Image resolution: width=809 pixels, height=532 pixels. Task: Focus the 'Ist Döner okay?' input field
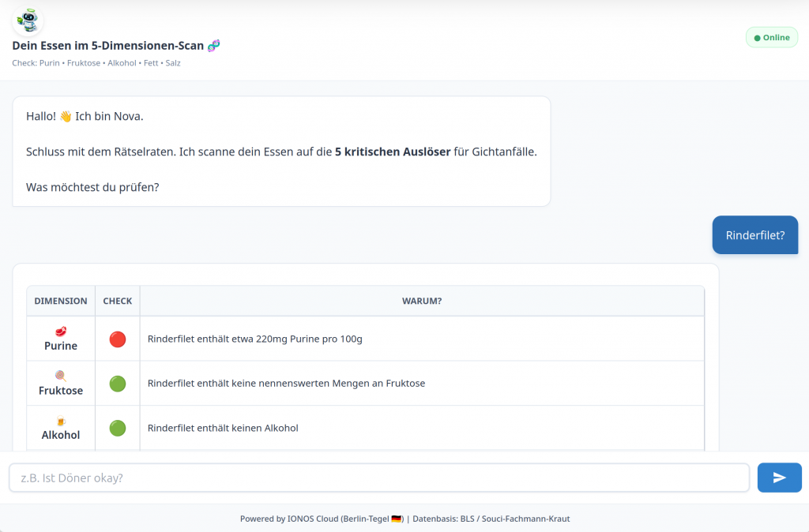pyautogui.click(x=379, y=478)
